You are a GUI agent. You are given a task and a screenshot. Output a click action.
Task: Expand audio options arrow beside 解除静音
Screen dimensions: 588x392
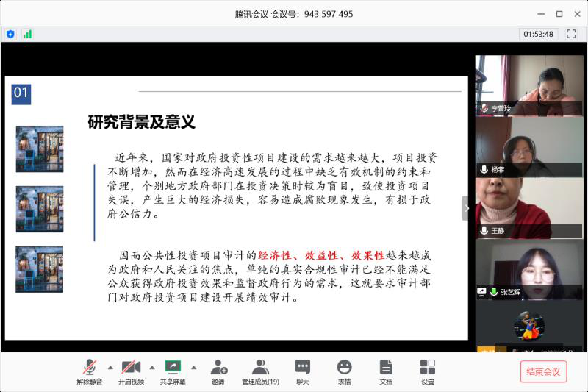[110, 366]
